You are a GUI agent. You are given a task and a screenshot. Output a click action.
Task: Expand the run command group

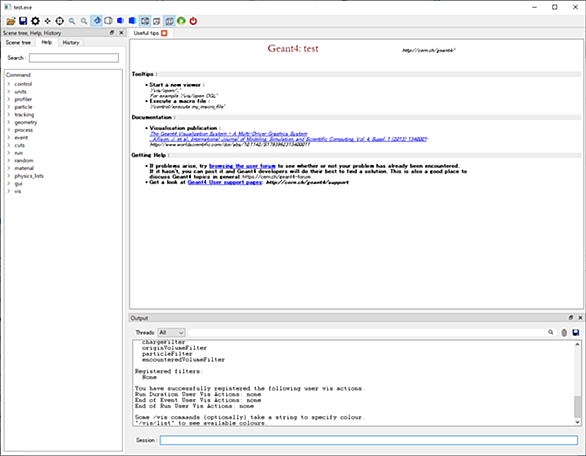(9, 153)
